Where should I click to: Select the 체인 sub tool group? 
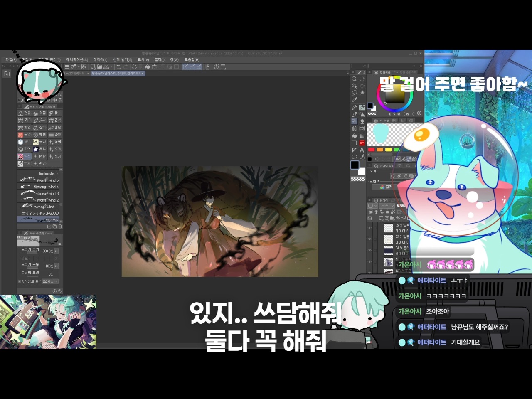(x=24, y=128)
